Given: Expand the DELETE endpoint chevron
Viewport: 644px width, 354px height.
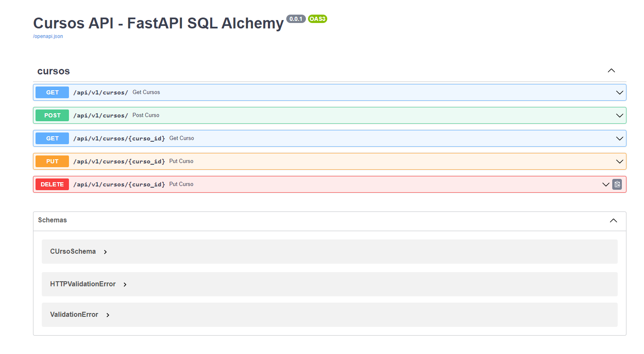Looking at the screenshot, I should (606, 184).
